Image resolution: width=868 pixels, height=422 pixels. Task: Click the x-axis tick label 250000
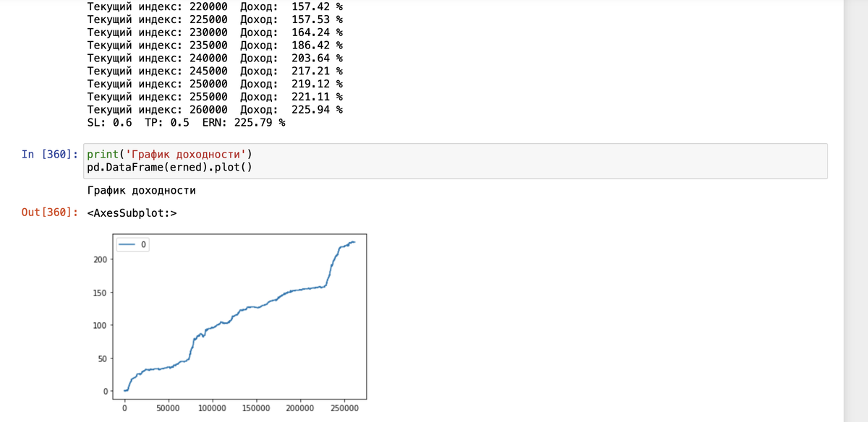pyautogui.click(x=344, y=409)
